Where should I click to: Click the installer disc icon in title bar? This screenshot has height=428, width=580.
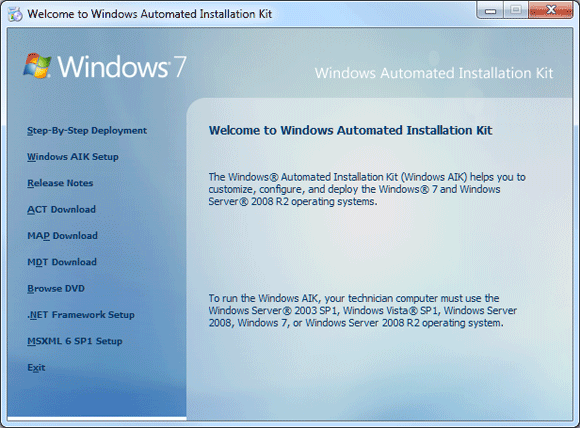coord(15,14)
